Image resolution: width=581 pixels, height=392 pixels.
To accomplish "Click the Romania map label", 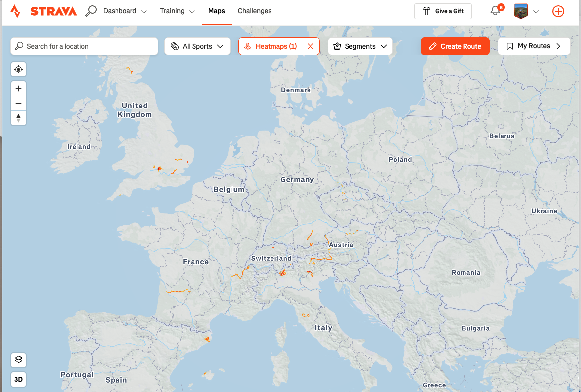I will 466,273.
